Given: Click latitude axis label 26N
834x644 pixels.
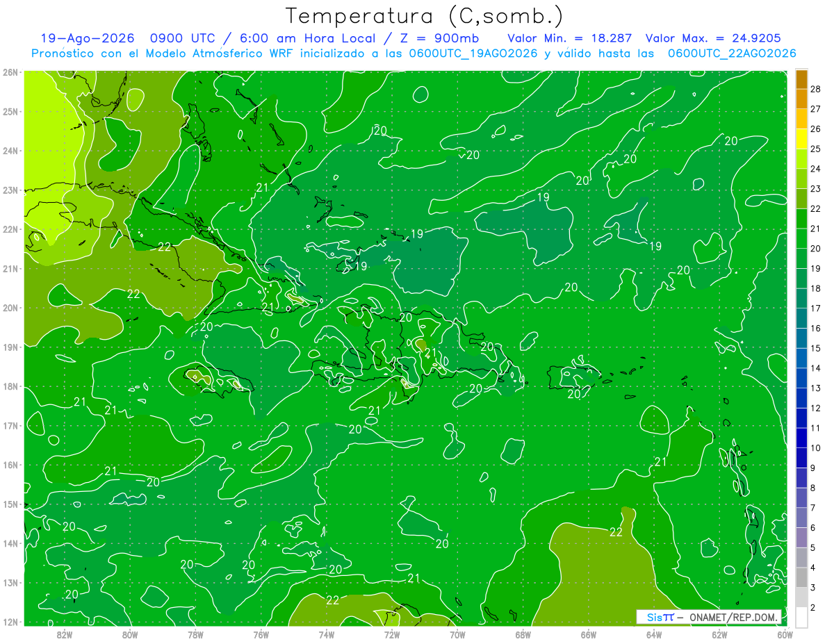Looking at the screenshot, I should point(10,72).
